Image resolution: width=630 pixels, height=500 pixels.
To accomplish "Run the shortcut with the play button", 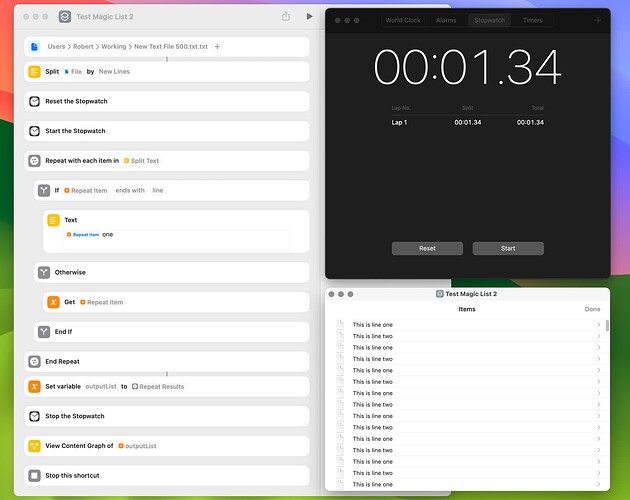I will click(309, 16).
